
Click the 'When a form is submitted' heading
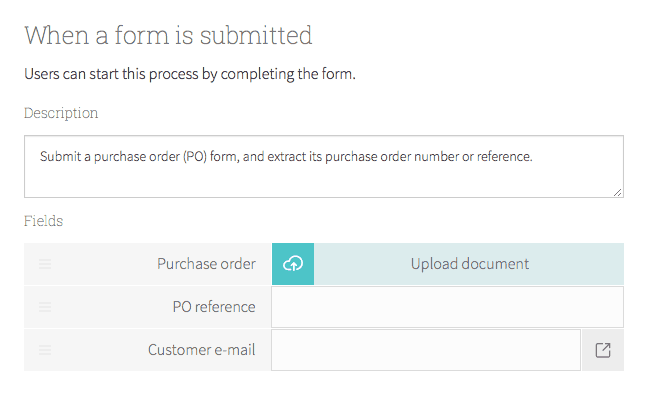click(168, 35)
